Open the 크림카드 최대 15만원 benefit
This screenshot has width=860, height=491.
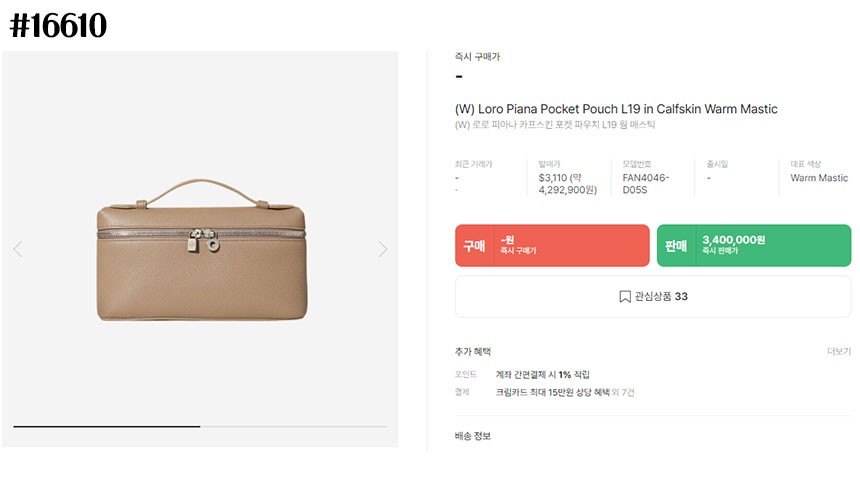click(552, 392)
